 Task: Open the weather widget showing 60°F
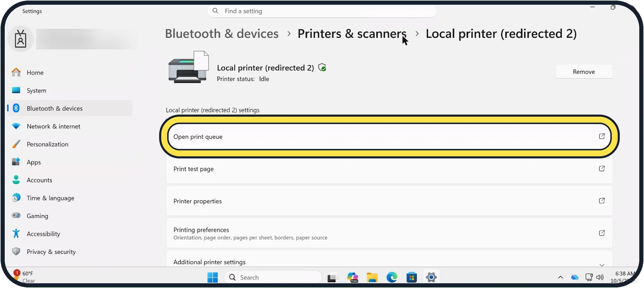pos(25,277)
